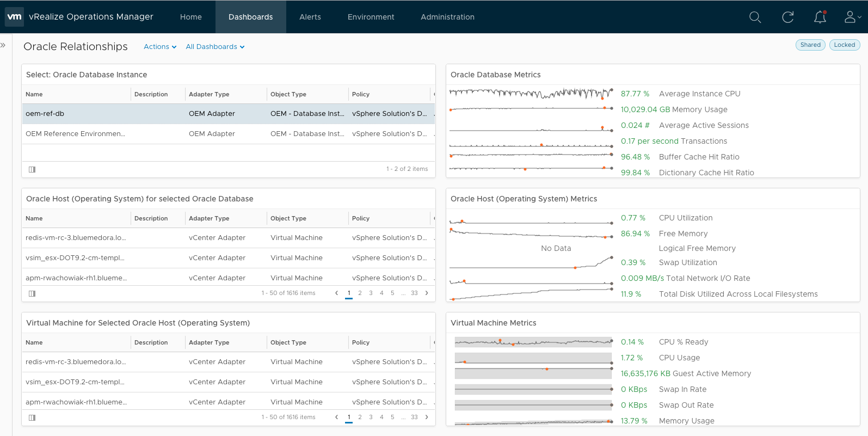Expand the left navigation pane chevrons
This screenshot has width=868, height=436.
pos(3,45)
